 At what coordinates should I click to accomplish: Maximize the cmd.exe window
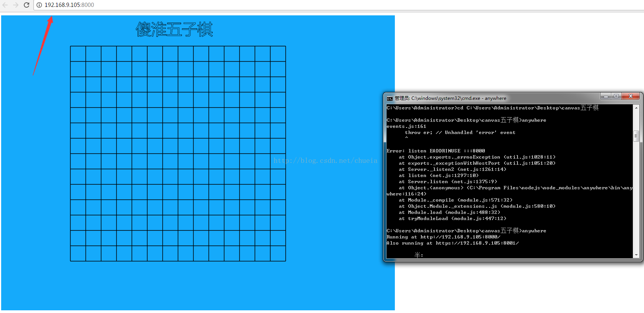[x=616, y=96]
